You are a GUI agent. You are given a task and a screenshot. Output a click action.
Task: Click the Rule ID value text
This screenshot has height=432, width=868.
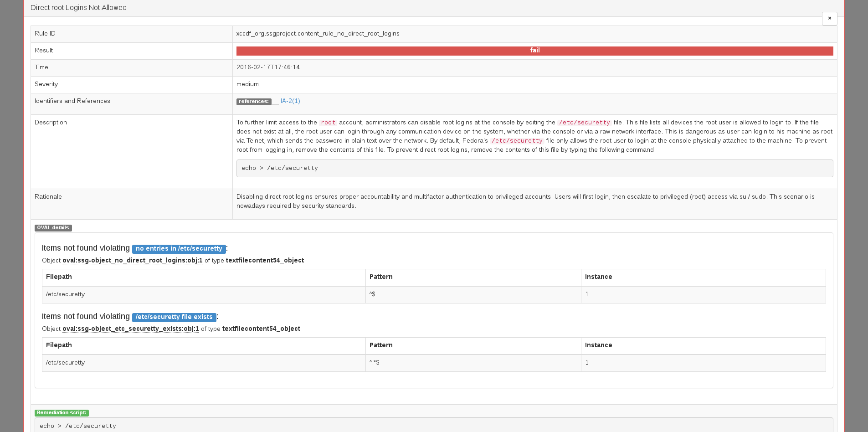[318, 34]
